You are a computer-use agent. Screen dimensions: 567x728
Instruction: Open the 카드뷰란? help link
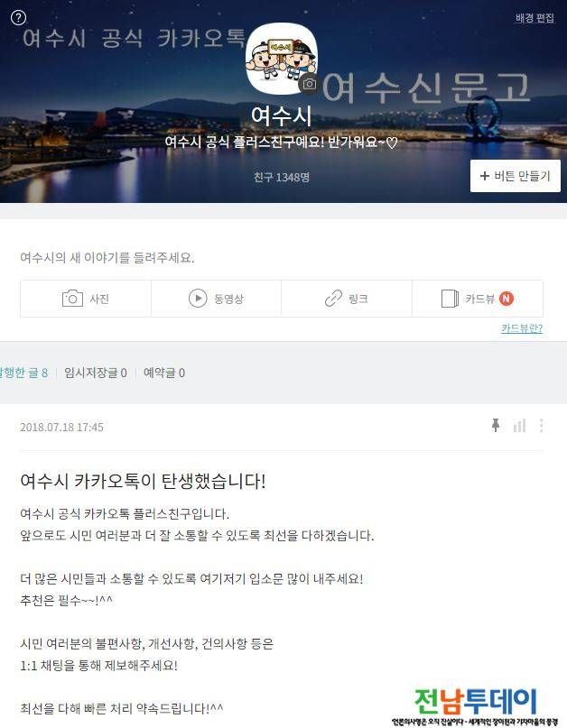[522, 328]
